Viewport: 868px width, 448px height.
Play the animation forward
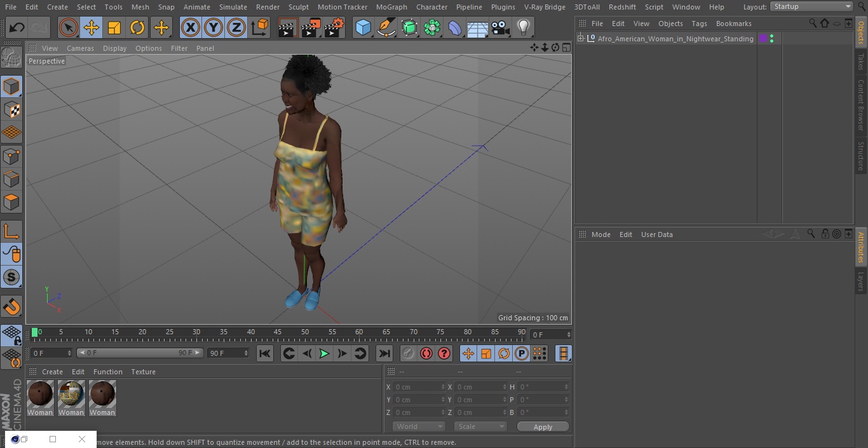(x=324, y=353)
